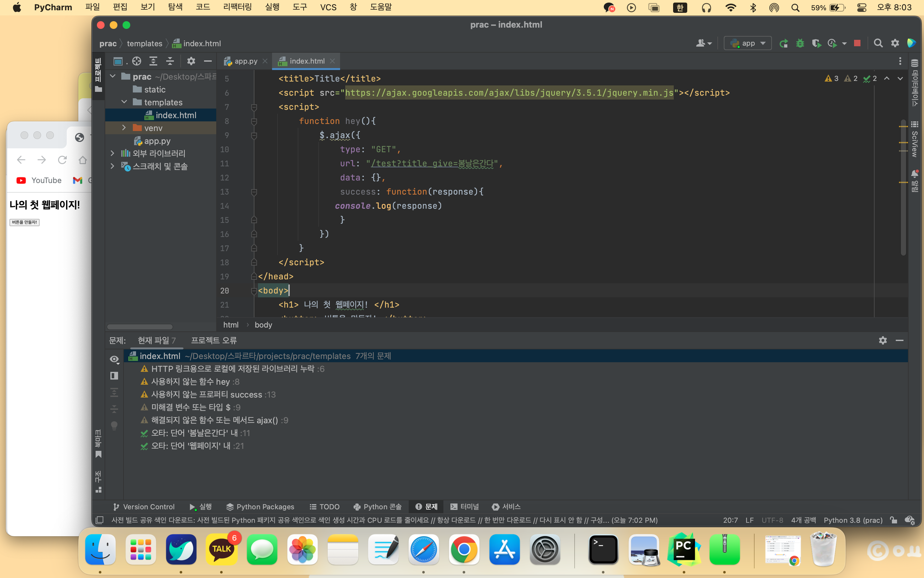Open the 터미널 tool window tab
The width and height of the screenshot is (924, 578).
click(x=465, y=506)
